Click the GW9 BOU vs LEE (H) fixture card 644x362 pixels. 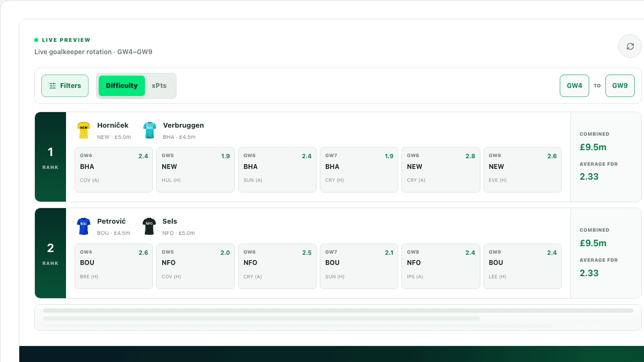[523, 266]
